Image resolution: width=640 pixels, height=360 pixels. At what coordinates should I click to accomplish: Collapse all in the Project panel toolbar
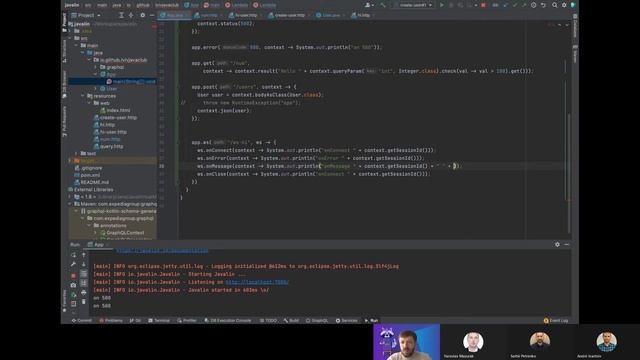click(131, 15)
